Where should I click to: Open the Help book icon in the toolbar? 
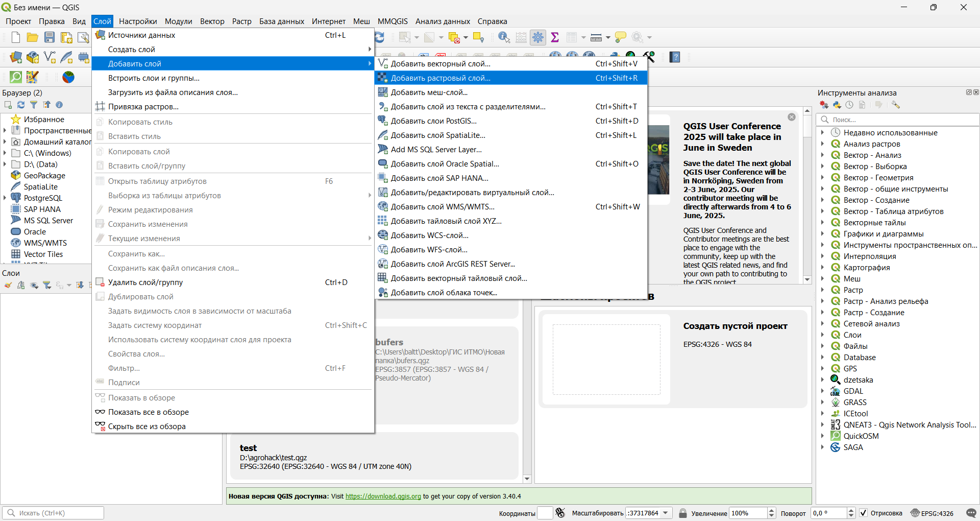pos(675,57)
